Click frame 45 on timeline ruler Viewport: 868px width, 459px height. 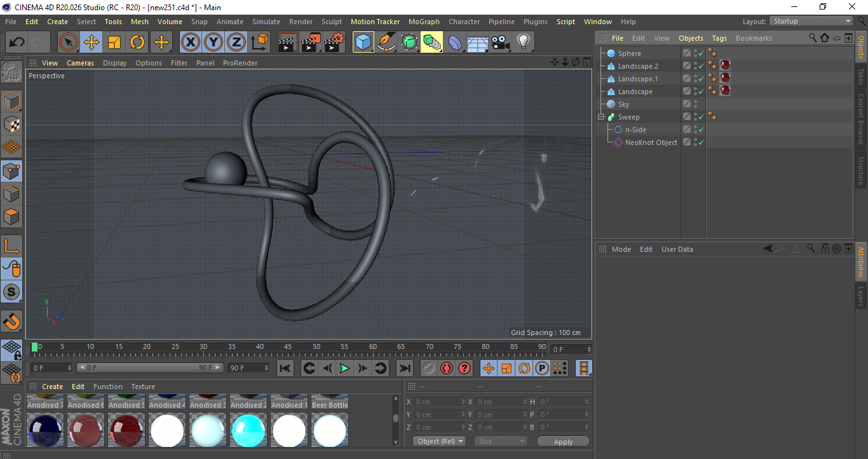[x=288, y=347]
